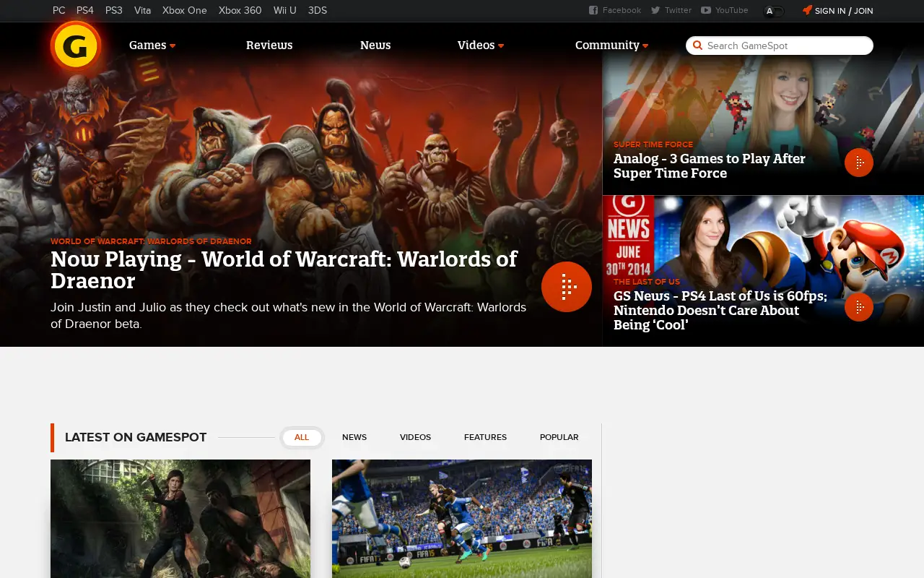This screenshot has width=924, height=578.
Task: Open the PS3 platform link
Action: click(114, 10)
